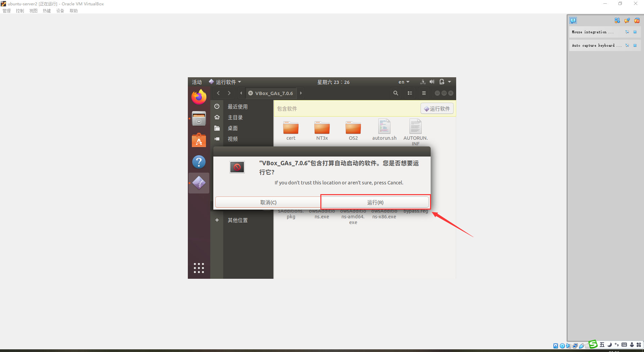Click the optical drive status icon
The image size is (644, 352).
[562, 346]
